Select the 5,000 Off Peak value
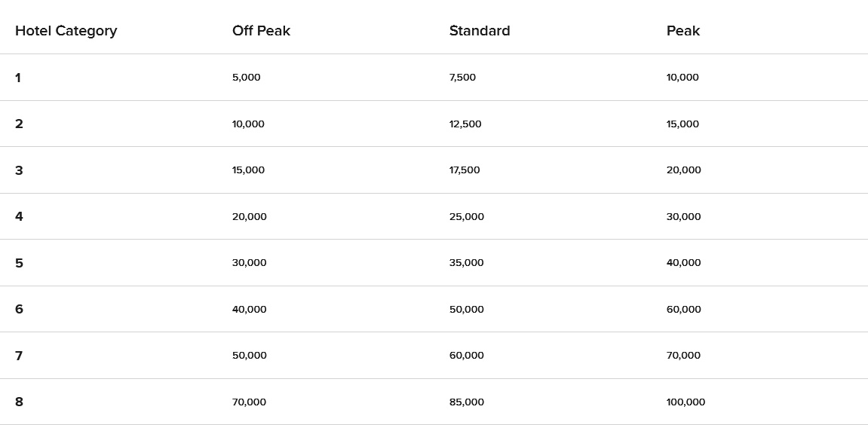Viewport: 868px width, 425px height. 247,78
